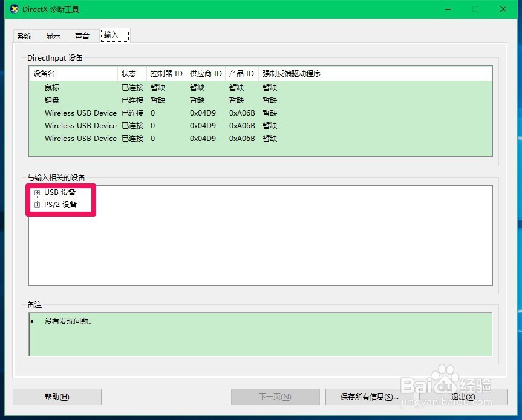Click the 控制器 ID column header
522x420 pixels.
[166, 74]
